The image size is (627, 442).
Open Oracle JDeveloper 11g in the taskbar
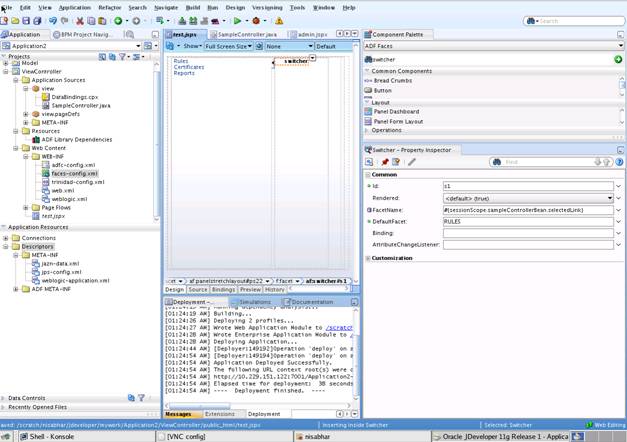[x=501, y=436]
